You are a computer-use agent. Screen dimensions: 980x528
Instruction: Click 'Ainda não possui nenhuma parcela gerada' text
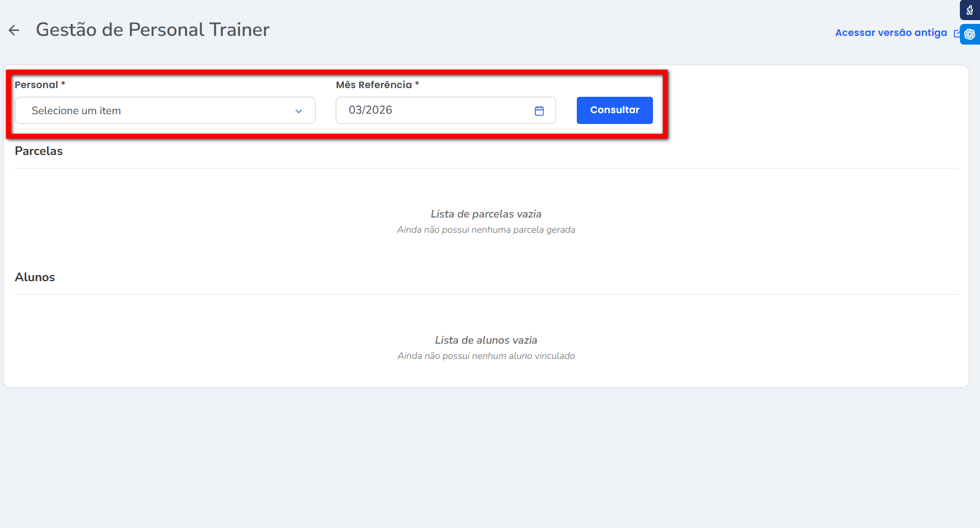point(486,230)
